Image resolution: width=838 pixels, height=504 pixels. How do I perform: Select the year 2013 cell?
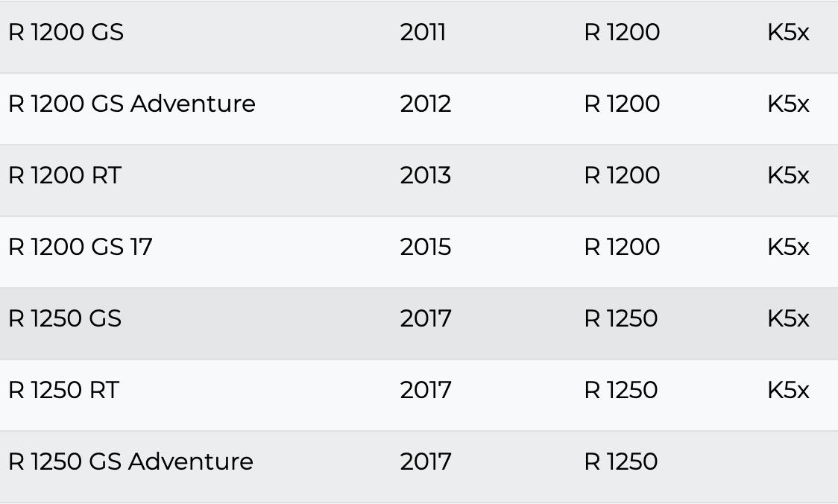coord(425,175)
